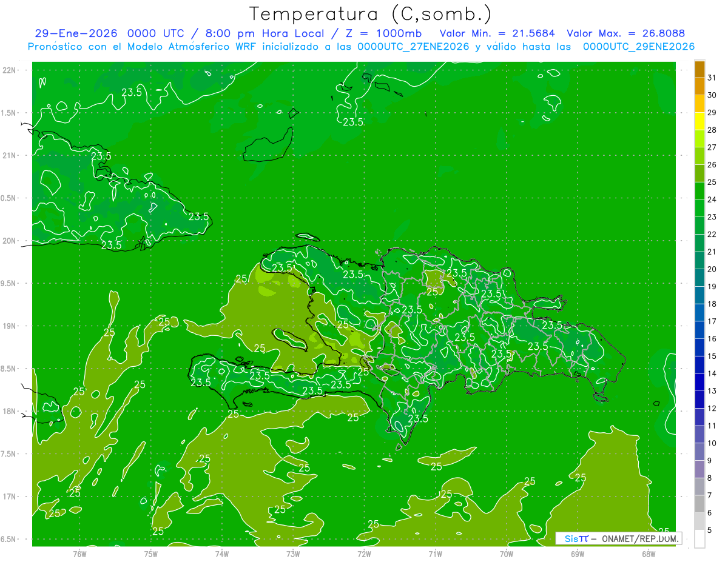Click legend value 16
The image size is (728, 562).
(712, 339)
